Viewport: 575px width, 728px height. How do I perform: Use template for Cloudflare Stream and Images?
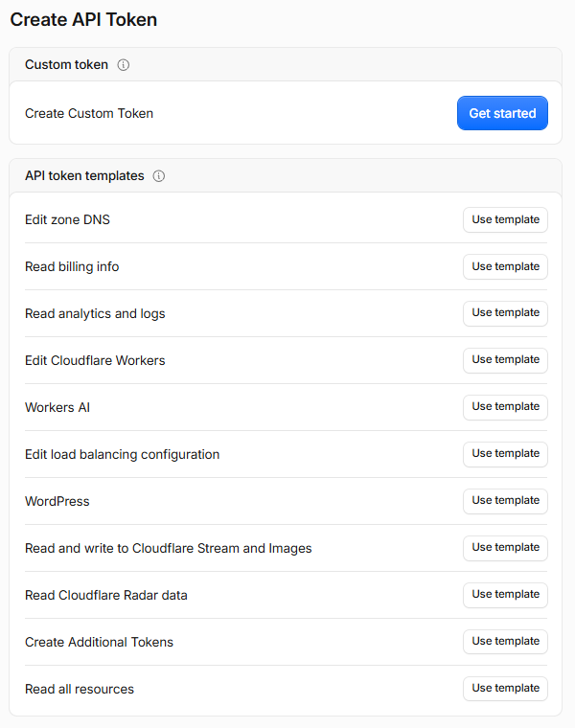505,548
